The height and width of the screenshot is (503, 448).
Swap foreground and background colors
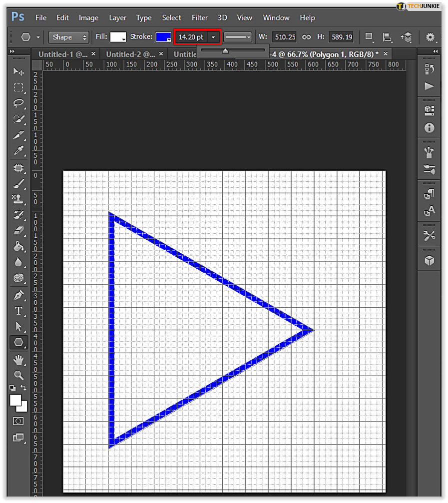point(23,388)
